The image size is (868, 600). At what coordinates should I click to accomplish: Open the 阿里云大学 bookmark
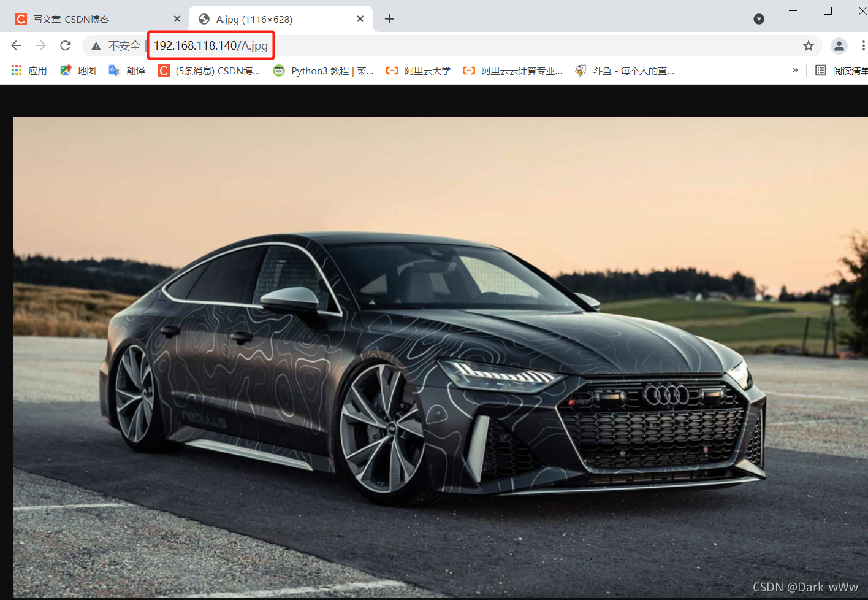click(418, 71)
